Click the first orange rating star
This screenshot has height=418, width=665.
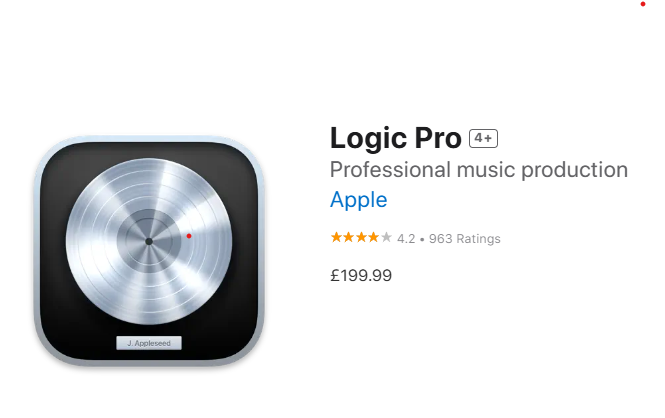coord(336,237)
